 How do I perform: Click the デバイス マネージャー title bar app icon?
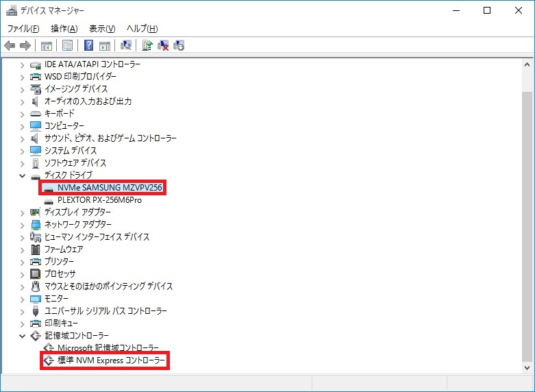(x=12, y=10)
